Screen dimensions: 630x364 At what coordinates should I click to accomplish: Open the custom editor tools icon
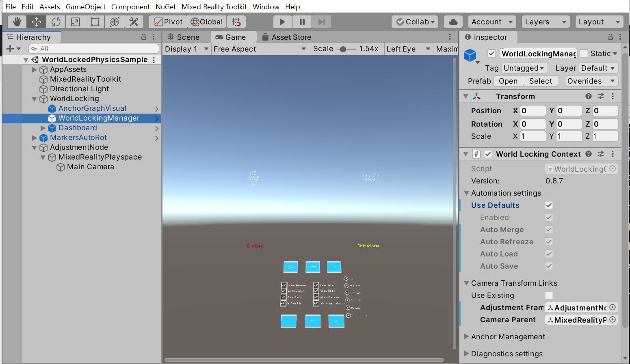tap(134, 22)
